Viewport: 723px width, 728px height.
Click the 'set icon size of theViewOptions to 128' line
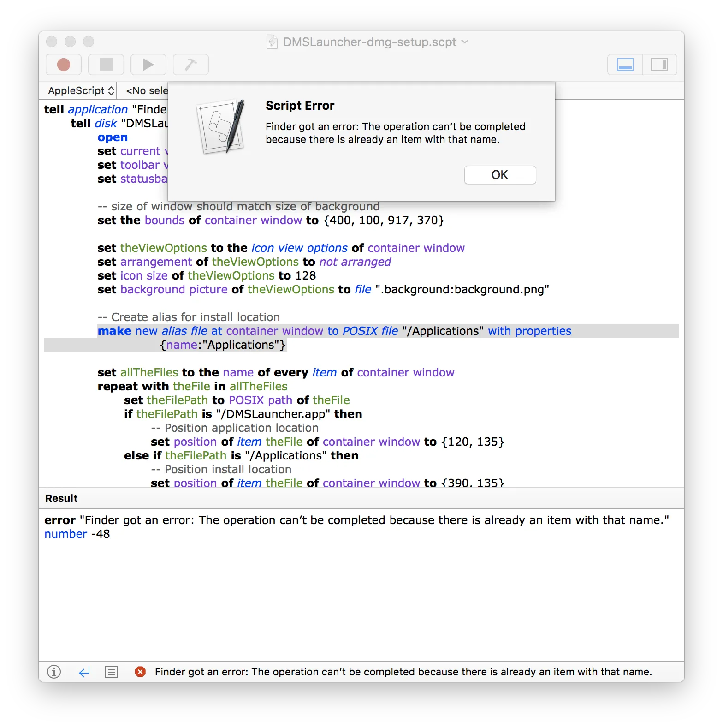pyautogui.click(x=207, y=275)
